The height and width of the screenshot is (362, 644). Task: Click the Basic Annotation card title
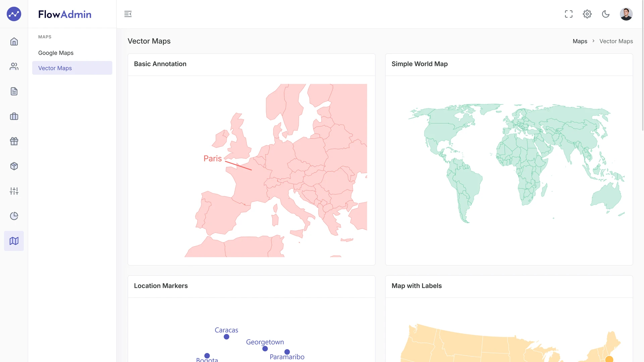160,64
